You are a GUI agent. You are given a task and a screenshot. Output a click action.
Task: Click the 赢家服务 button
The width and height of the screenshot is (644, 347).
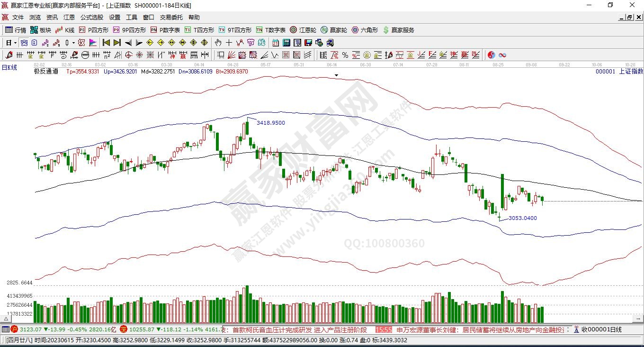coord(398,30)
